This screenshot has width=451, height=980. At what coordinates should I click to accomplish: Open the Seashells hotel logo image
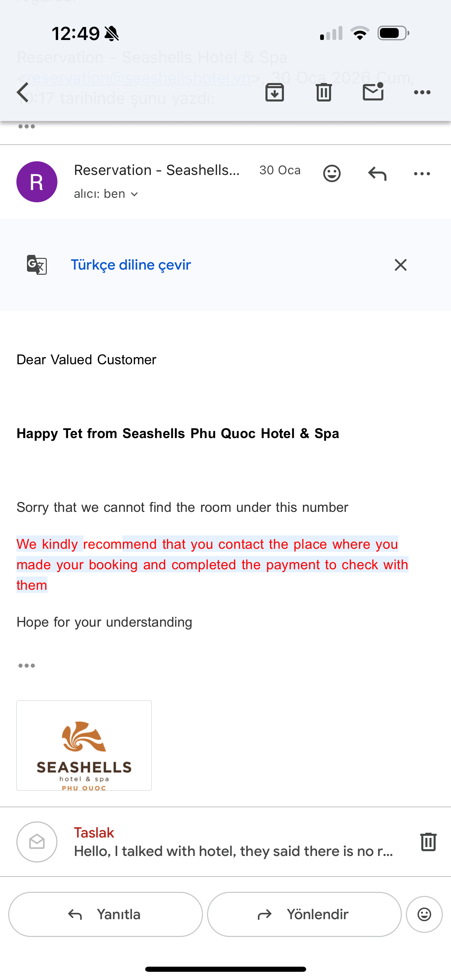(84, 745)
